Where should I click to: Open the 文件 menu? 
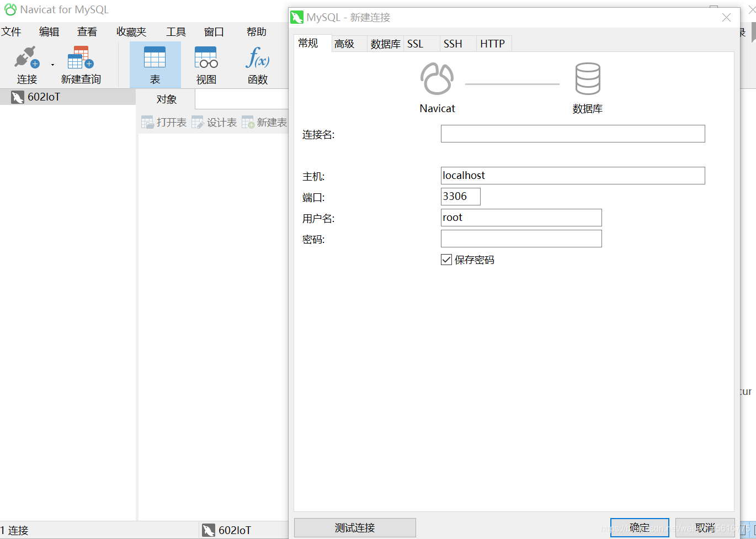[x=11, y=31]
